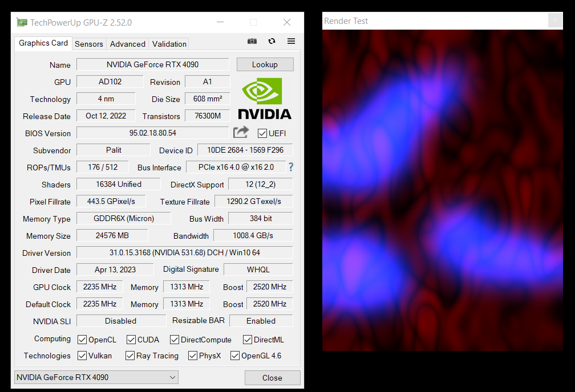This screenshot has height=392, width=575.
Task: Click the Bus Width value 384 bit
Action: coord(260,218)
